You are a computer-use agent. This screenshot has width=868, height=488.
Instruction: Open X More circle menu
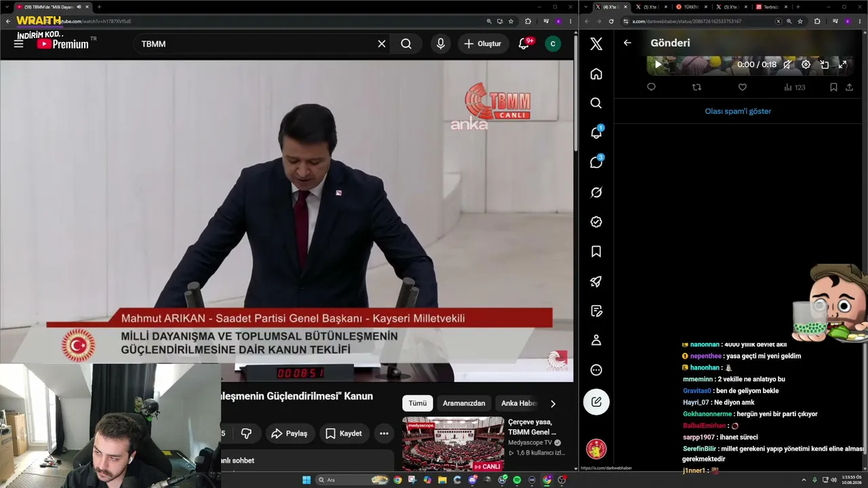click(x=596, y=370)
